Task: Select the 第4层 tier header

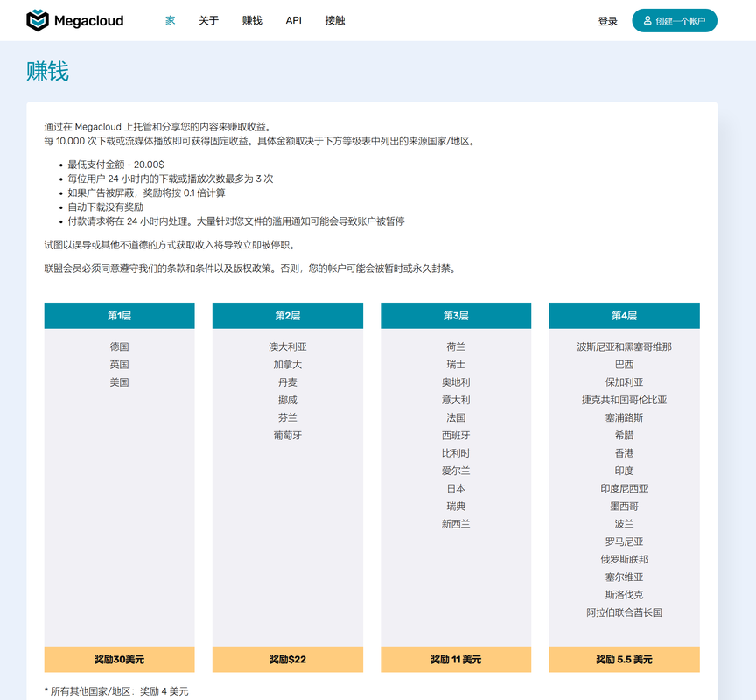Action: click(x=625, y=316)
